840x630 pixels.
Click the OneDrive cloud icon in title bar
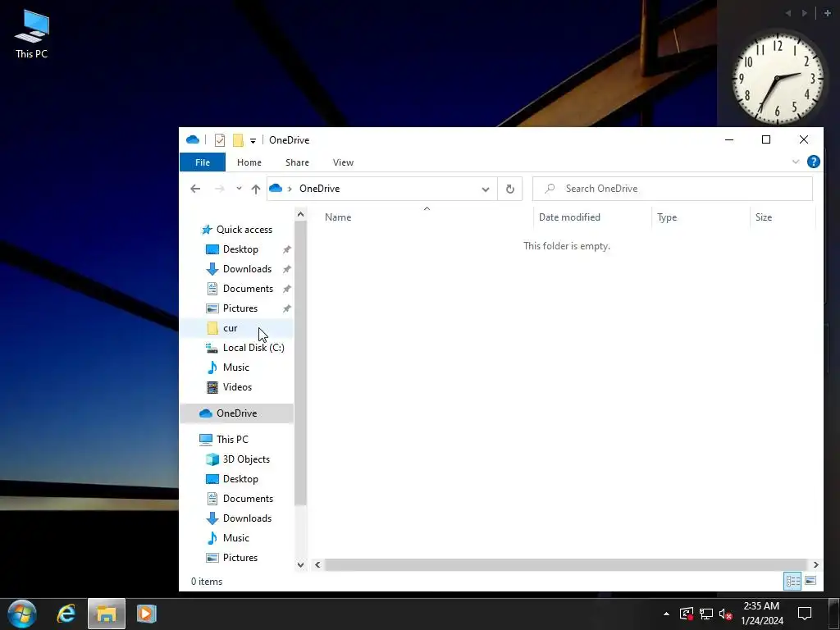[x=193, y=139]
